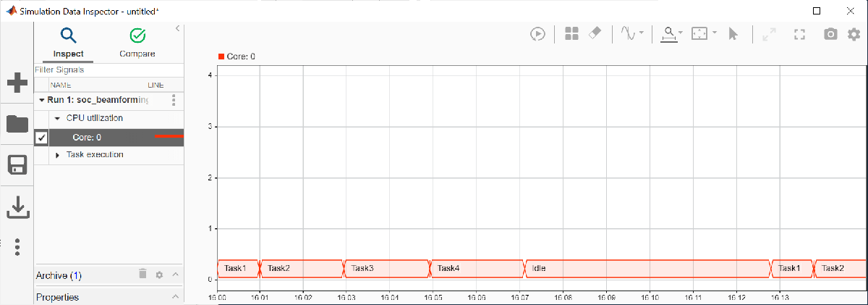Viewport: 868px width, 305px height.
Task: Click the full screen brackets icon
Action: pyautogui.click(x=799, y=33)
